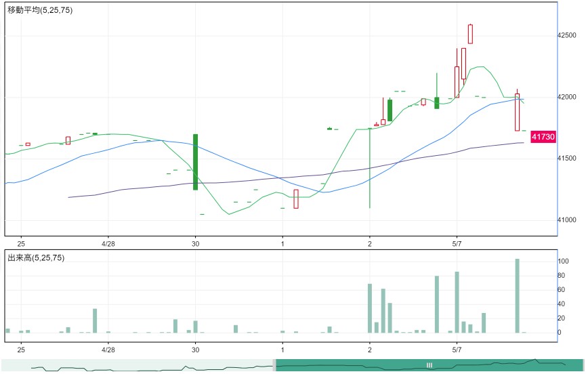The width and height of the screenshot is (588, 374).
Task: Click the 42000 price axis label
Action: [x=566, y=97]
